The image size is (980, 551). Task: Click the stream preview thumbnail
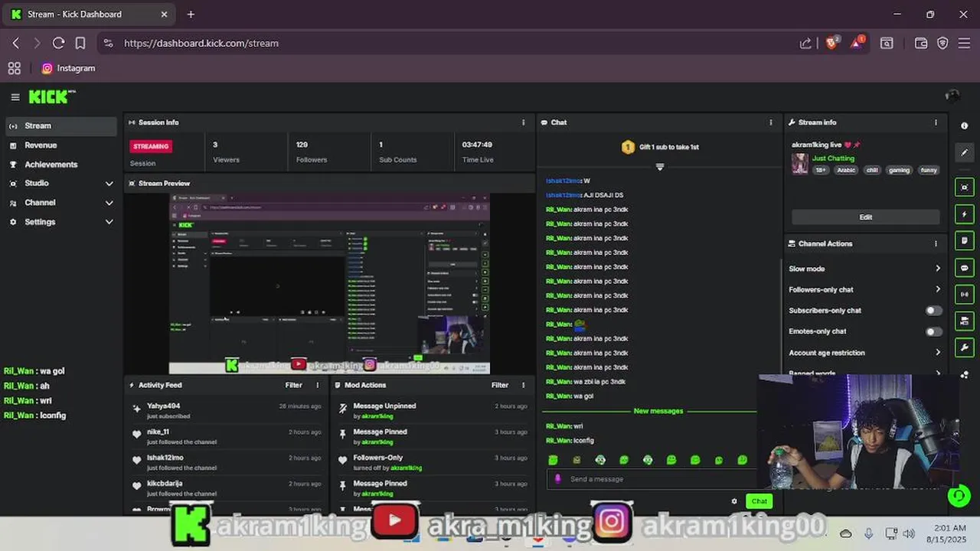(329, 284)
